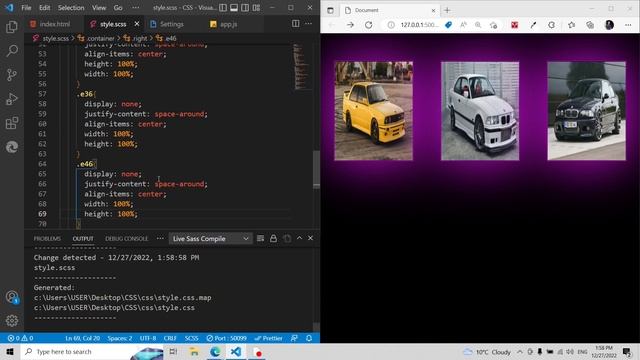
Task: Change encoding via UTF-8 status item
Action: [x=148, y=338]
